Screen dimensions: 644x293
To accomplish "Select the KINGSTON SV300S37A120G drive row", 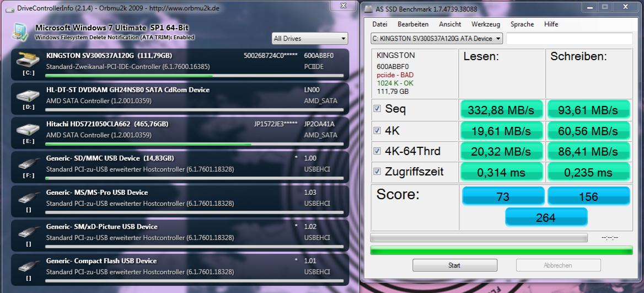I will point(180,65).
